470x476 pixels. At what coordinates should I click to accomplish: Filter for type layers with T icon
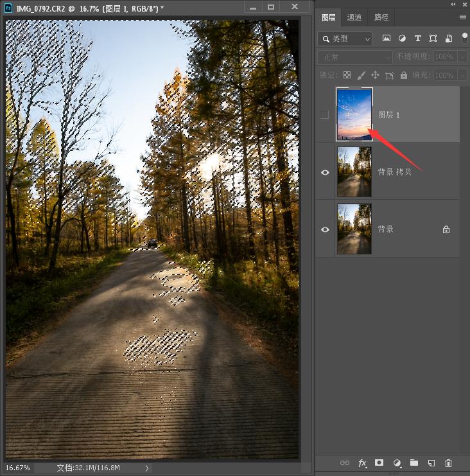[x=418, y=39]
